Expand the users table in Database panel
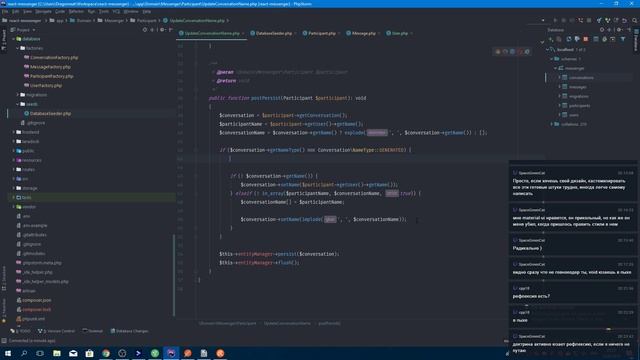Viewport: 640px width, 360px height. [x=560, y=115]
